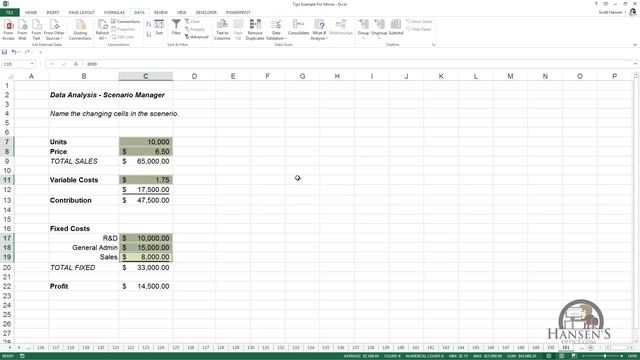The height and width of the screenshot is (360, 640).
Task: Switch to the PAGE LAYOUT ribbon tab
Action: 82,12
